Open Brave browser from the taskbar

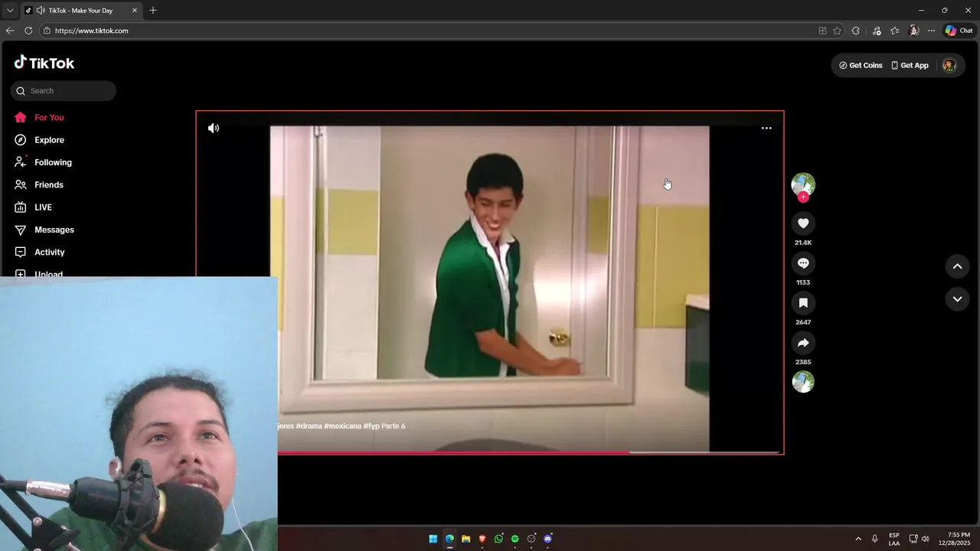[x=482, y=539]
